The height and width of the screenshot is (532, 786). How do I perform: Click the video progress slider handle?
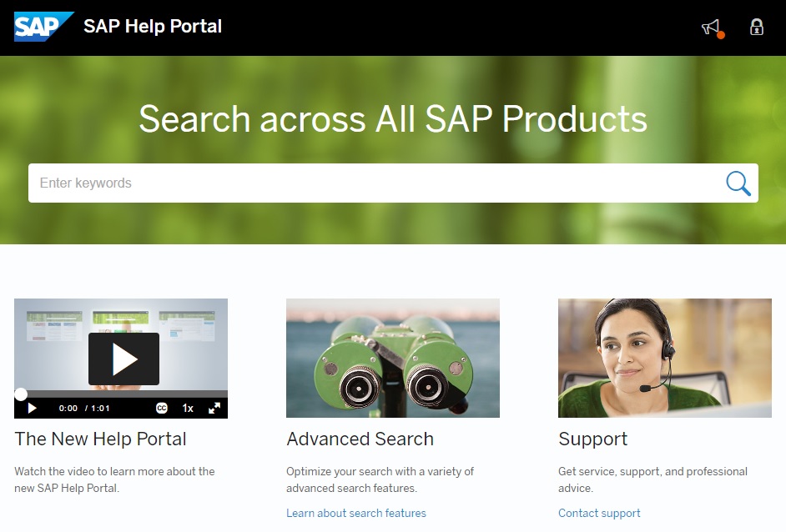[x=21, y=394]
